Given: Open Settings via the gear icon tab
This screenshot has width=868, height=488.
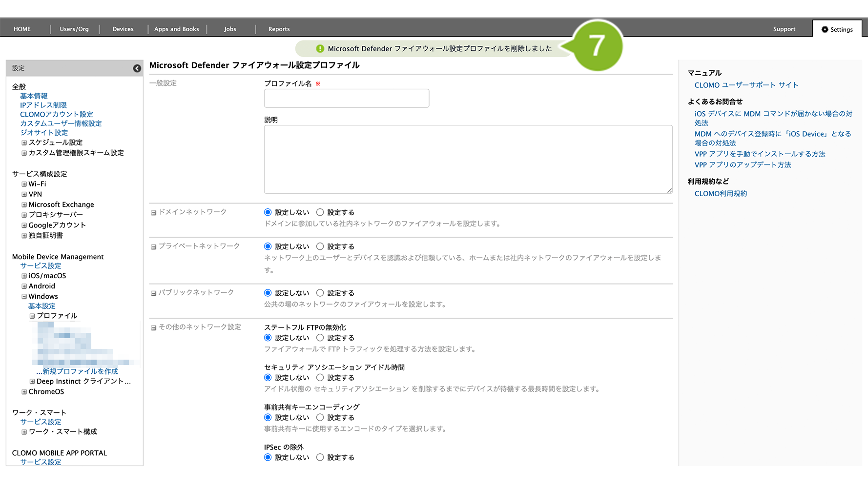Looking at the screenshot, I should 837,29.
